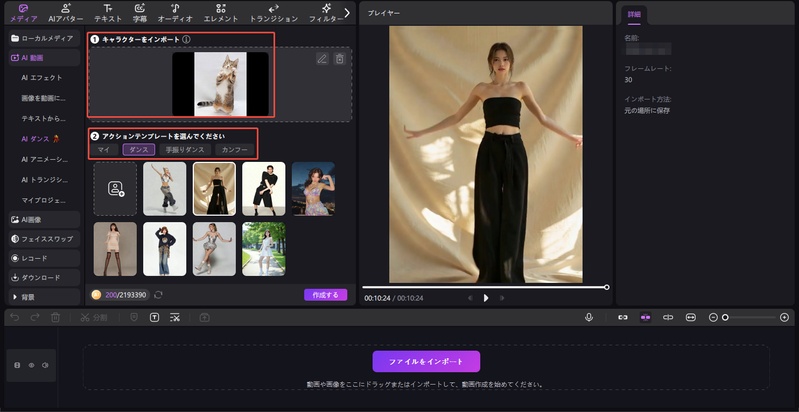Zoom in the timeline with plus

tap(784, 317)
